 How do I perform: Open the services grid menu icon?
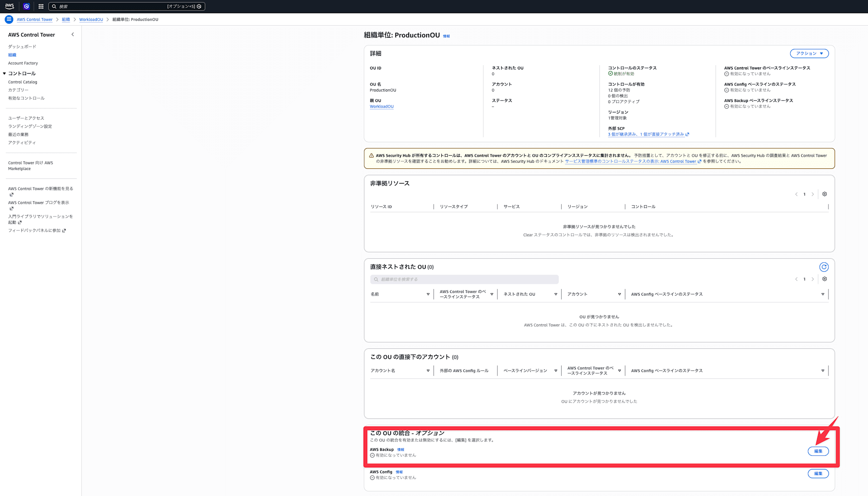pyautogui.click(x=41, y=7)
